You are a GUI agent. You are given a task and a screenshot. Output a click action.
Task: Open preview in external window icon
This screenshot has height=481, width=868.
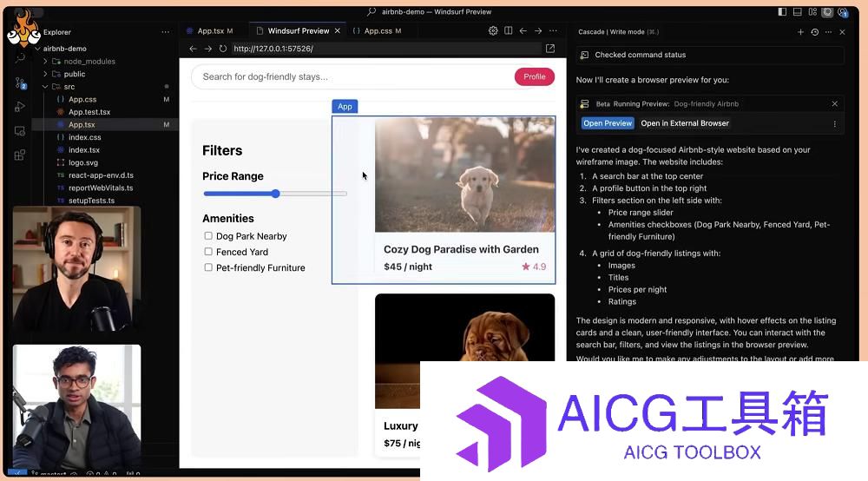(x=550, y=49)
